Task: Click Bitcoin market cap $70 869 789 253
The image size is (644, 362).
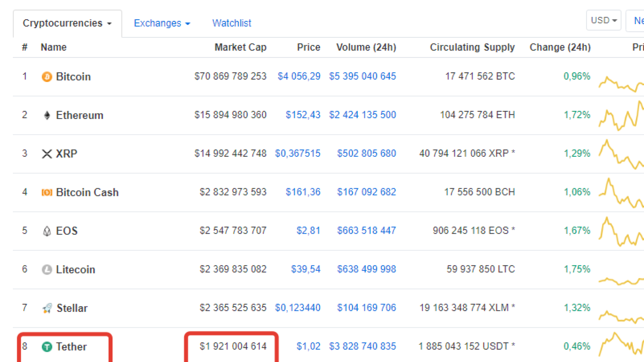Action: coord(231,76)
